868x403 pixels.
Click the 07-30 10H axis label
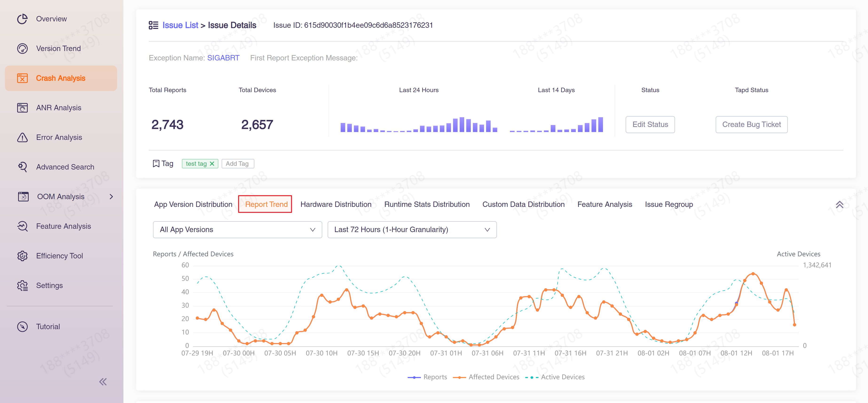(x=322, y=353)
